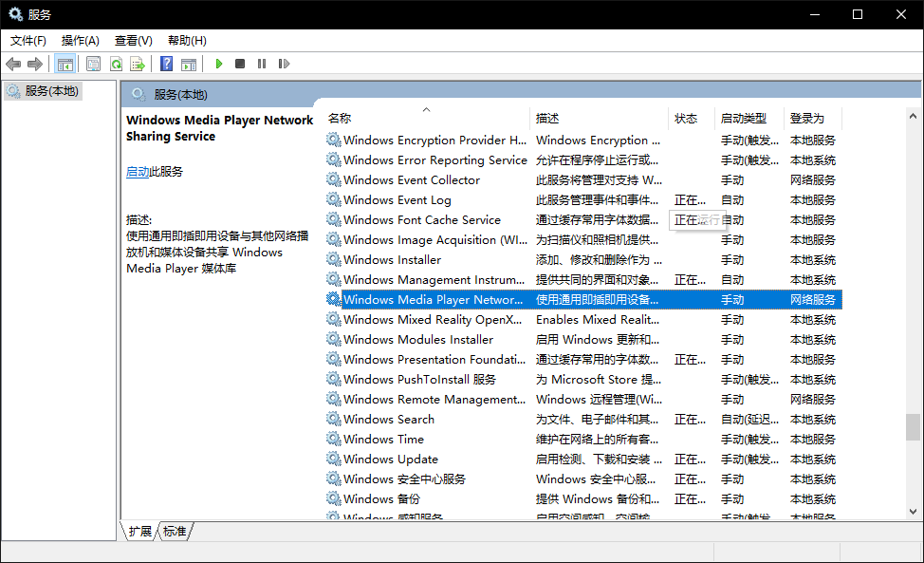Select the Windows 安全中心服务 name
Screen dimensions: 924x563
pos(404,479)
